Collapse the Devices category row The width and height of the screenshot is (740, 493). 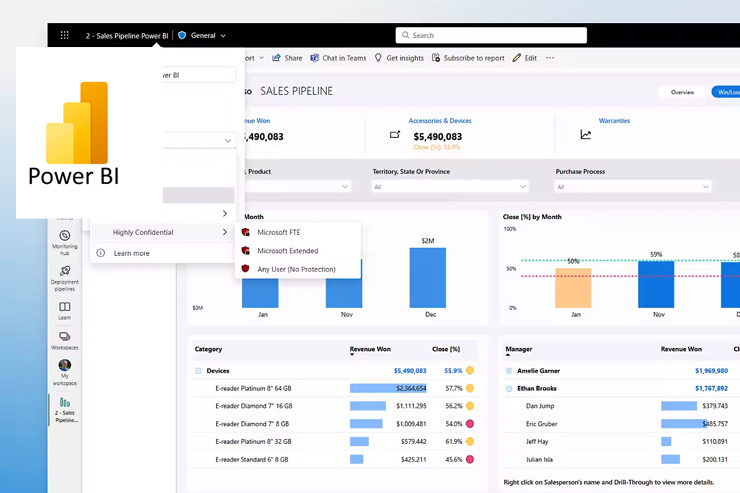click(198, 371)
